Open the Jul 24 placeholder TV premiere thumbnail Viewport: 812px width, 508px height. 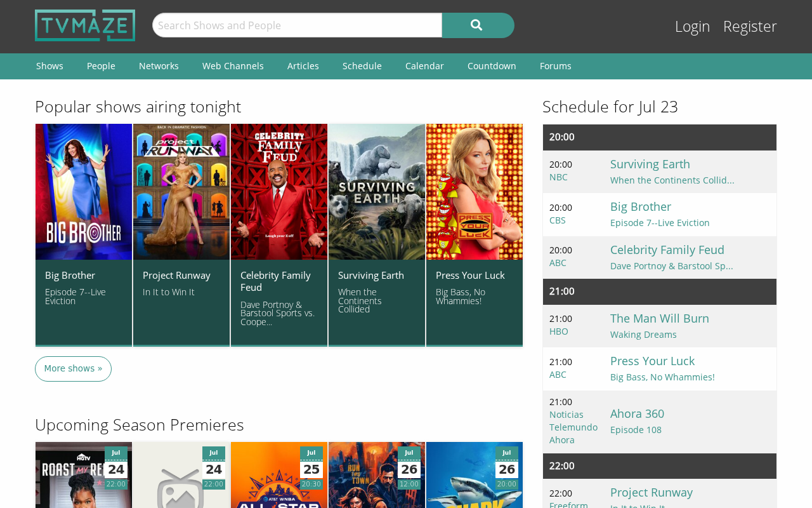(x=181, y=475)
